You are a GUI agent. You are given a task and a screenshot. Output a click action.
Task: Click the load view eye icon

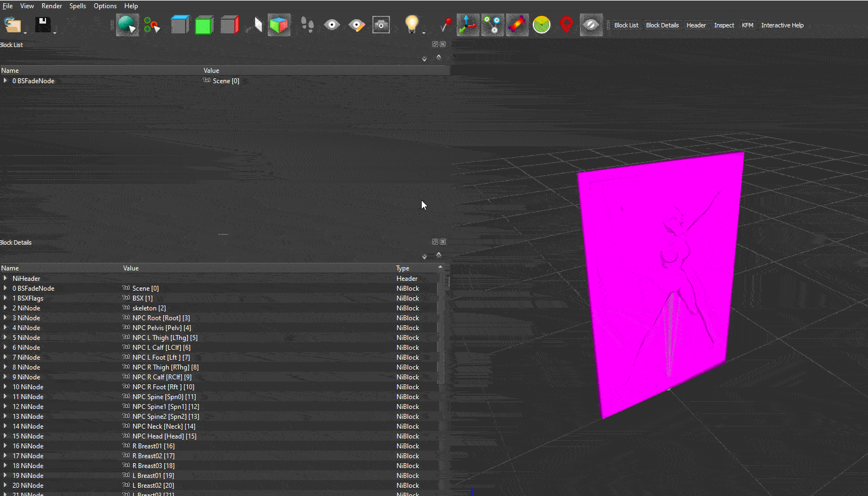click(x=332, y=25)
